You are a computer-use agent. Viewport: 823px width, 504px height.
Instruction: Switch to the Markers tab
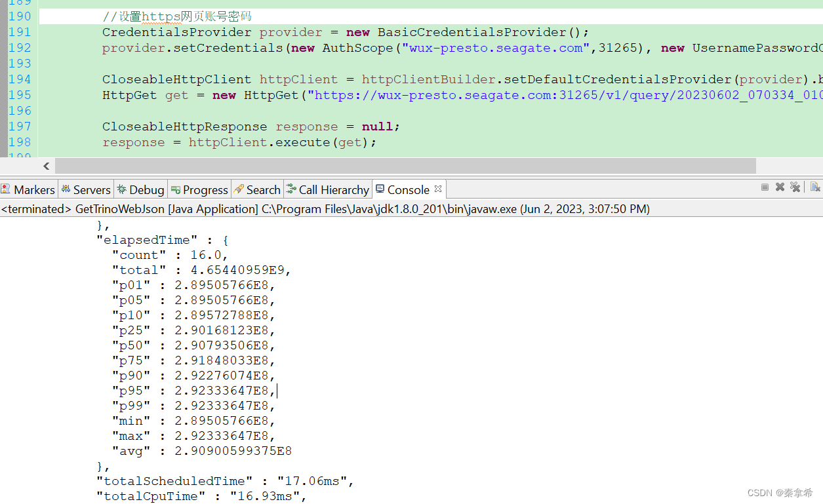click(36, 189)
